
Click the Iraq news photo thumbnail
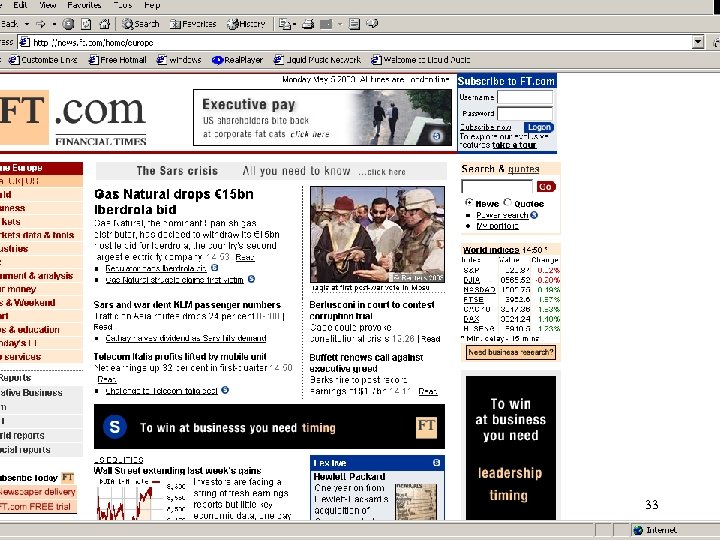(x=377, y=234)
